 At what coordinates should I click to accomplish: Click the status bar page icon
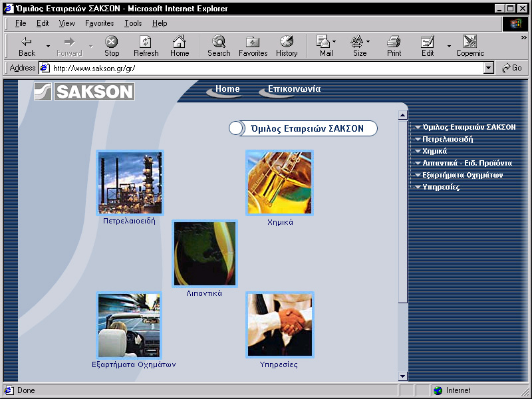coord(9,390)
